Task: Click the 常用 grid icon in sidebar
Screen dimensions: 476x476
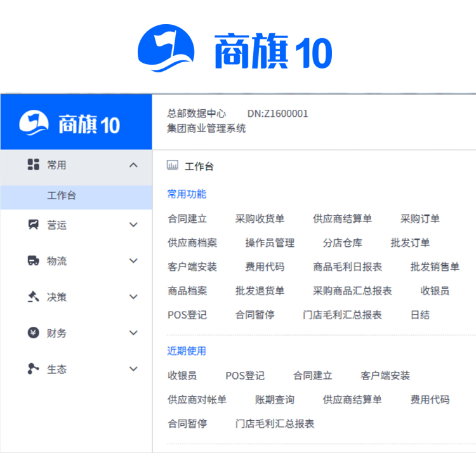Action: tap(33, 165)
